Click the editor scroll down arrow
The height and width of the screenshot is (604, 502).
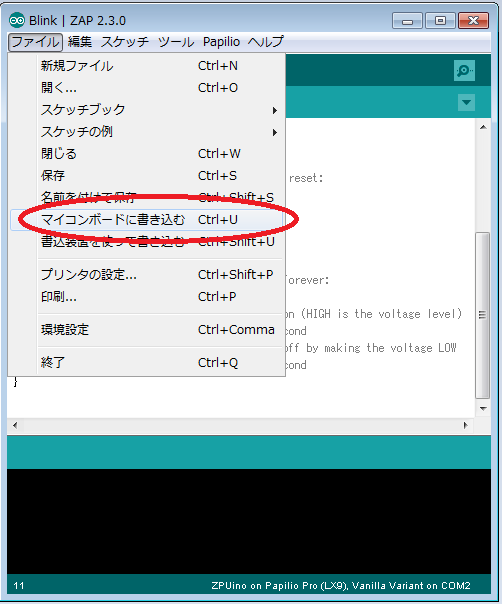click(x=483, y=409)
